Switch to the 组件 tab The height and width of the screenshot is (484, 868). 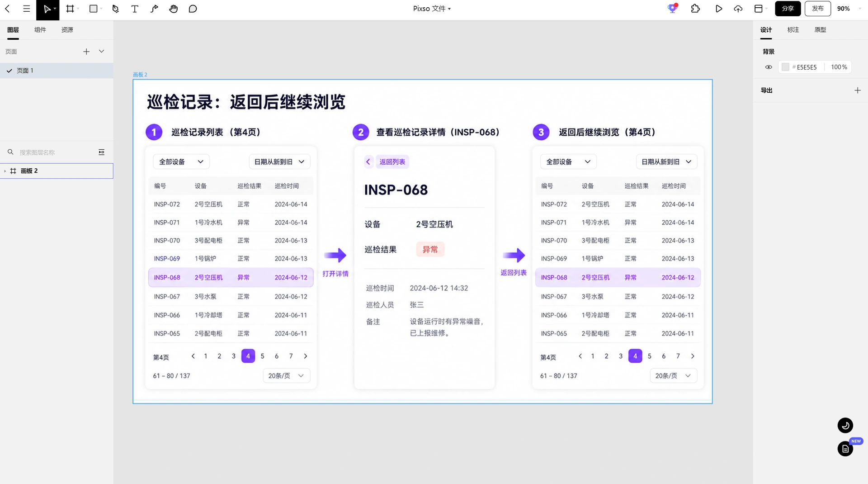[x=40, y=30]
